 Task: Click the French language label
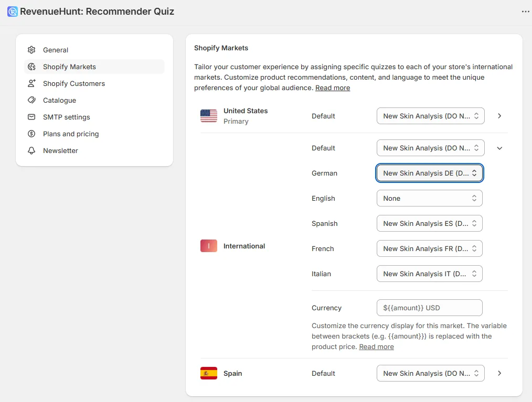coord(323,248)
